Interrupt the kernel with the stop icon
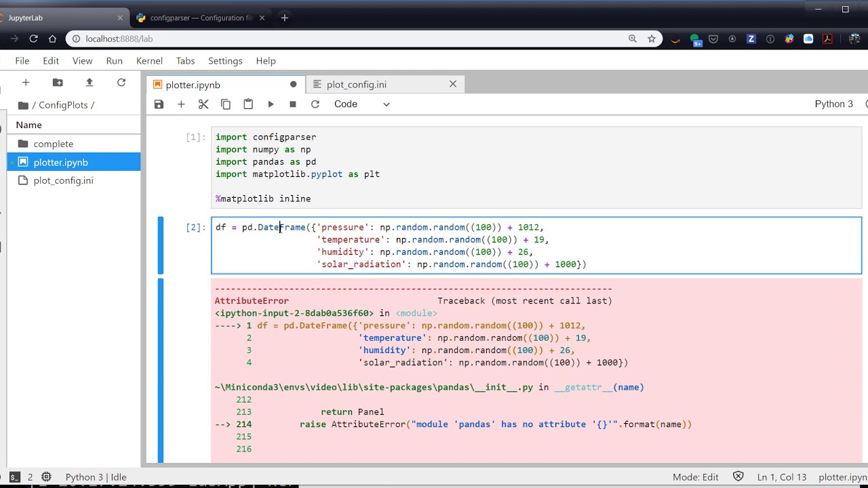 (x=293, y=104)
